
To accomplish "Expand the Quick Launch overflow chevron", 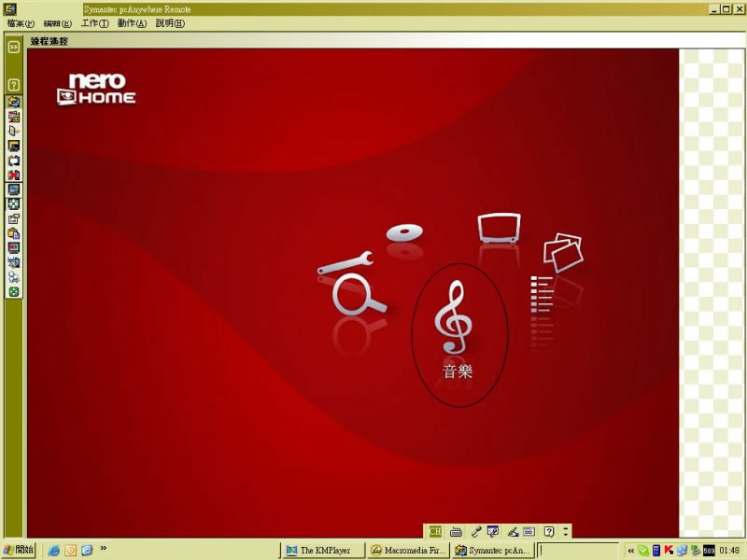I will tap(103, 549).
